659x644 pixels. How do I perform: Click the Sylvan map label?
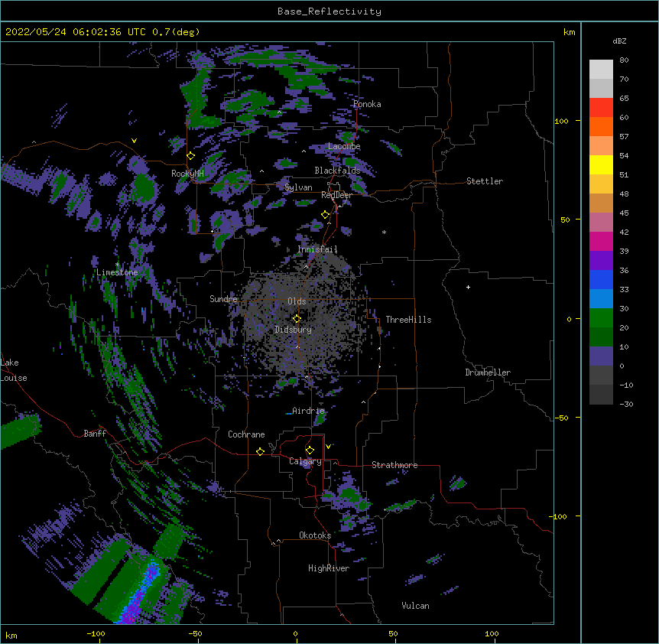tap(298, 187)
